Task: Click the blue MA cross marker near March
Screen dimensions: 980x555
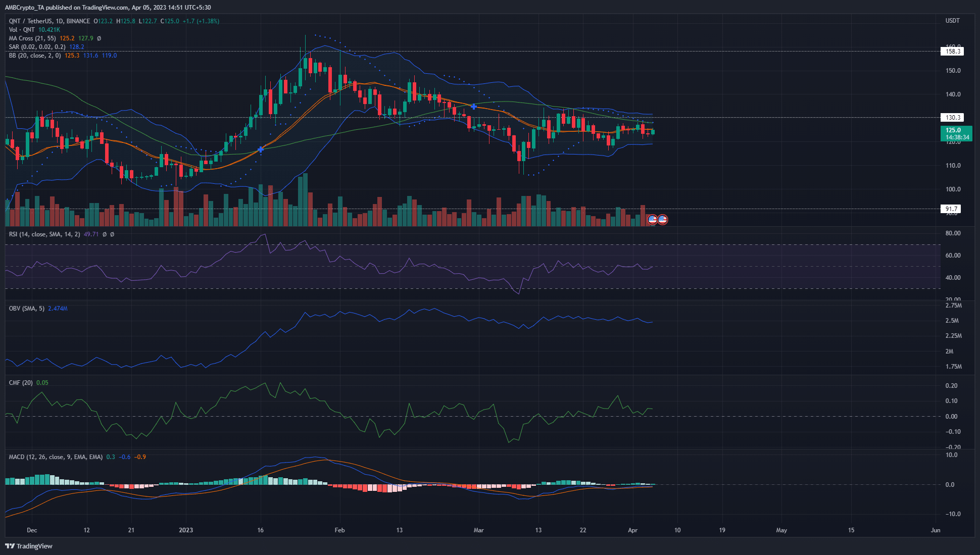Action: [x=473, y=107]
